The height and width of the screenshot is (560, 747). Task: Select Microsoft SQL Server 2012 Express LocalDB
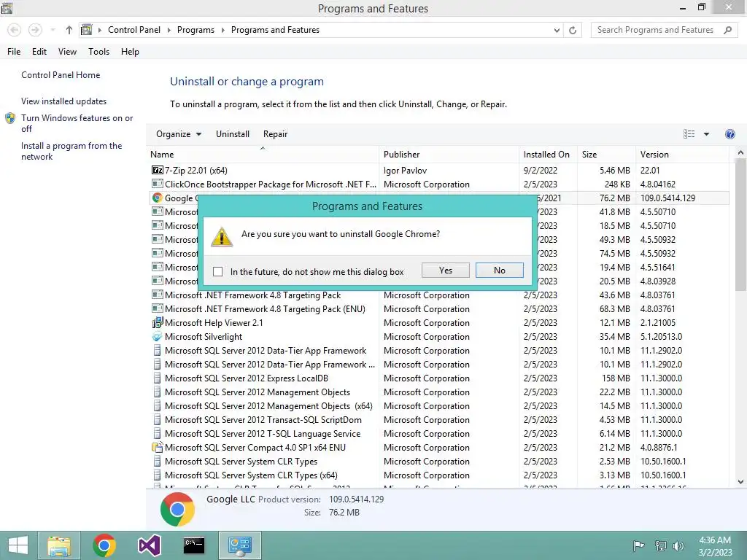pyautogui.click(x=439, y=378)
